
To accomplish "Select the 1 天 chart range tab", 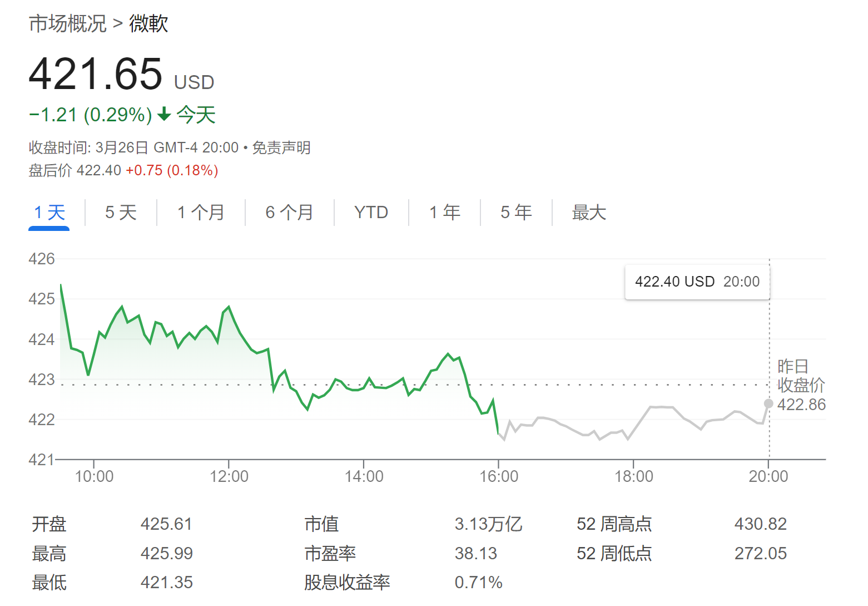I will click(x=49, y=212).
